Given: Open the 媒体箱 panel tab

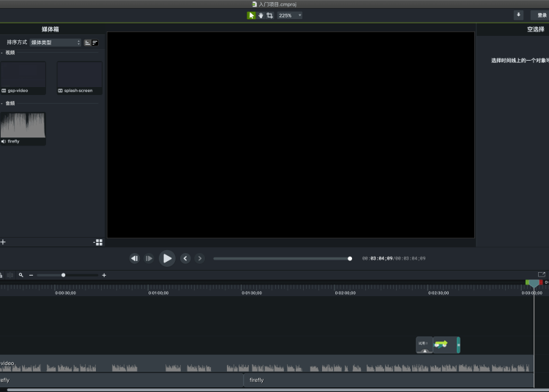Looking at the screenshot, I should click(x=51, y=29).
